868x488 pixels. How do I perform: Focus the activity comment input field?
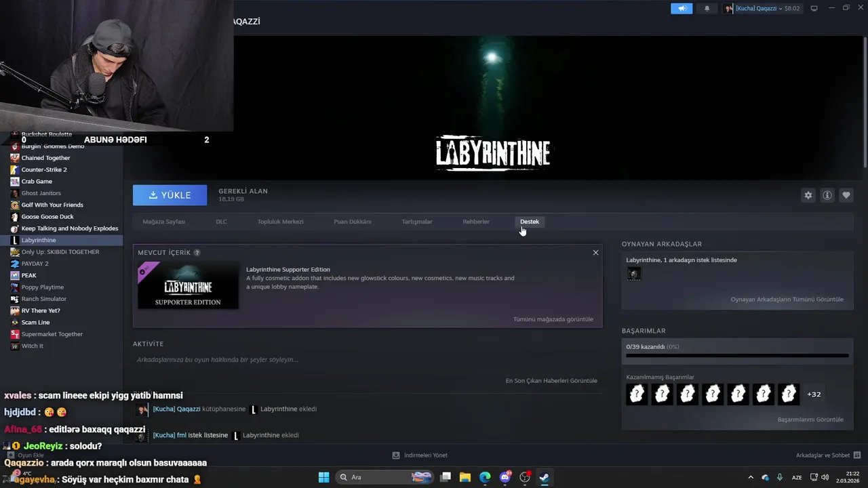tap(367, 360)
